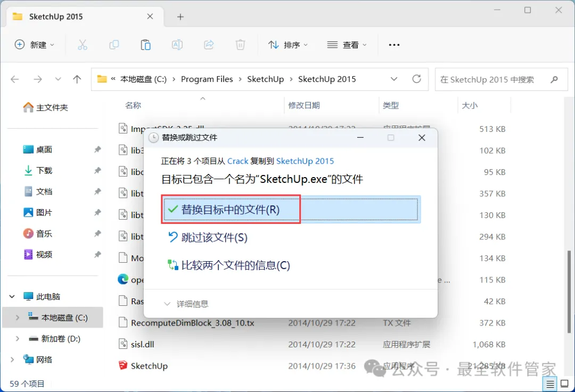Choose Skip this file option

(208, 237)
